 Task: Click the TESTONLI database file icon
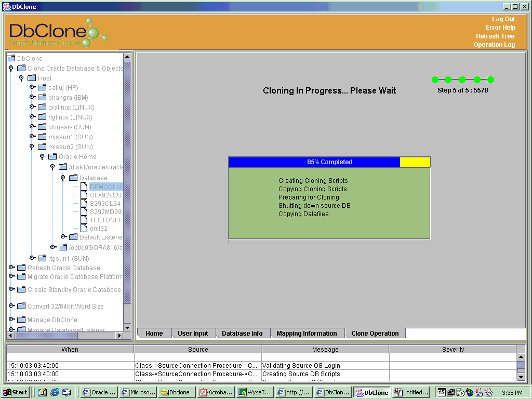84,220
